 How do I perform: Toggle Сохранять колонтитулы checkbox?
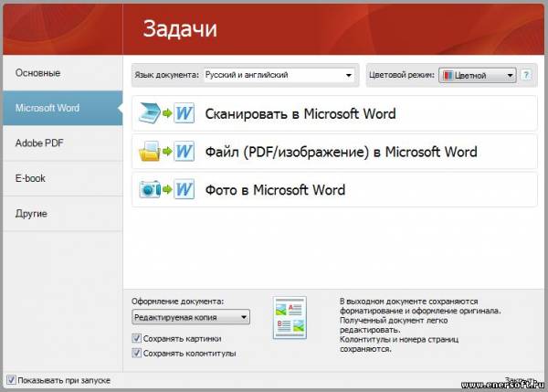[136, 353]
